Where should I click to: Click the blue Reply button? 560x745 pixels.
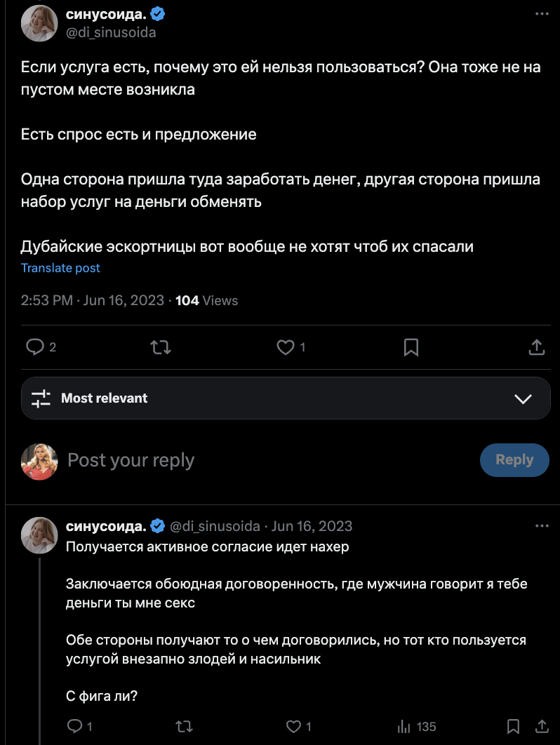514,460
